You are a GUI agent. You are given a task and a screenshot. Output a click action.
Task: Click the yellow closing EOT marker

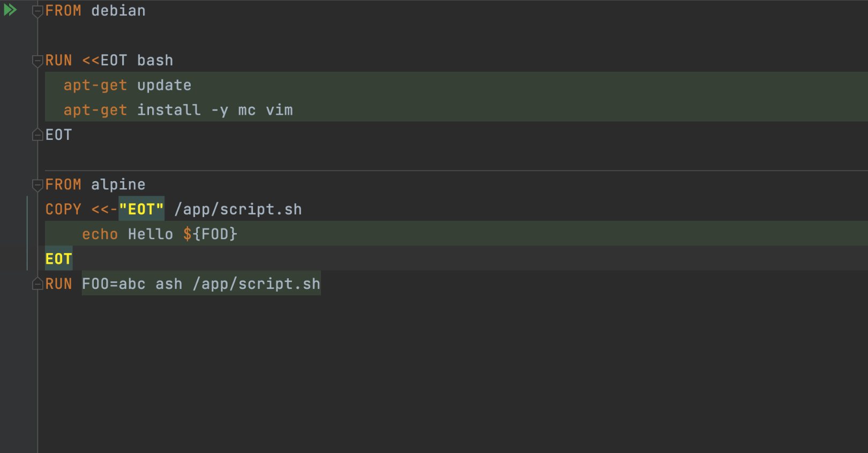pos(58,259)
